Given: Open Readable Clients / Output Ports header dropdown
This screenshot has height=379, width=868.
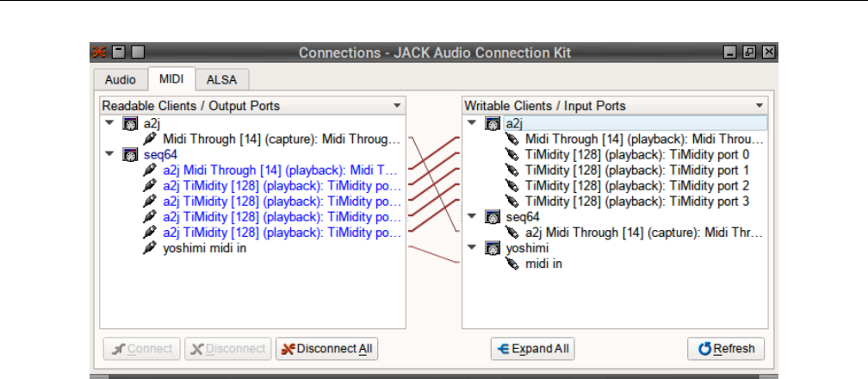Looking at the screenshot, I should coord(397,106).
